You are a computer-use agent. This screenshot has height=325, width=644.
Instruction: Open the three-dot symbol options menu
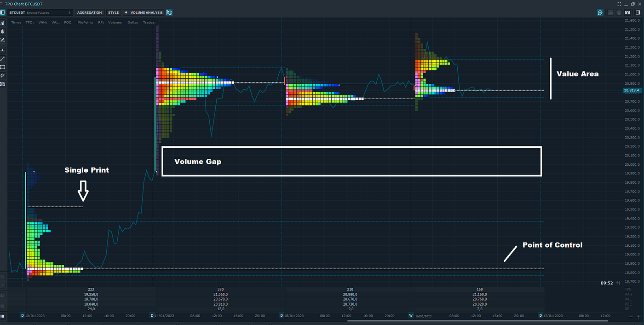70,12
